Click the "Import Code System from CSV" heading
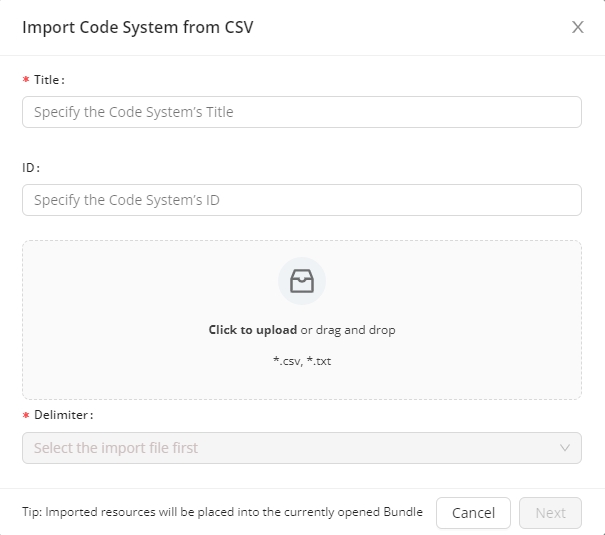 [138, 27]
